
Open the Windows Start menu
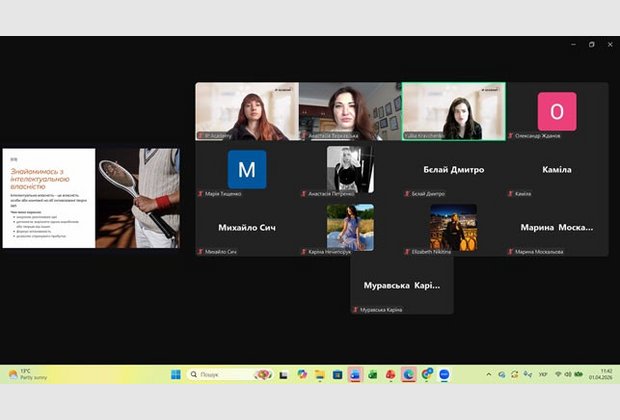(x=176, y=374)
